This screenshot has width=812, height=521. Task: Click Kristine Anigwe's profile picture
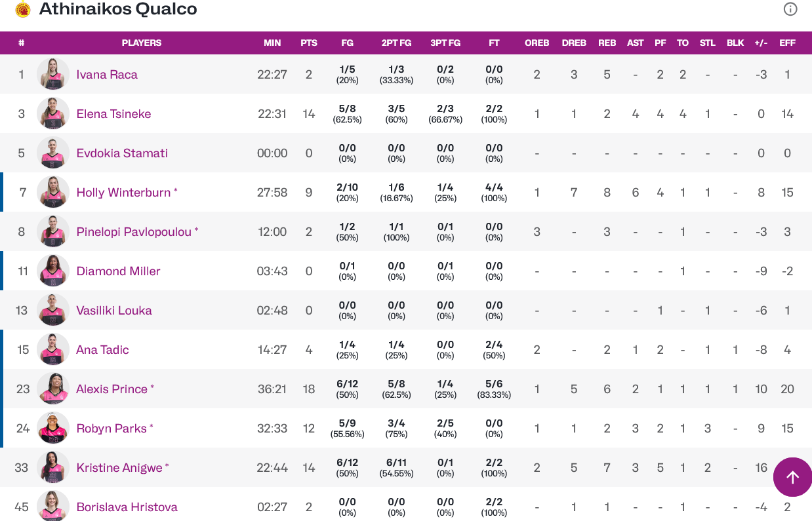coord(53,467)
